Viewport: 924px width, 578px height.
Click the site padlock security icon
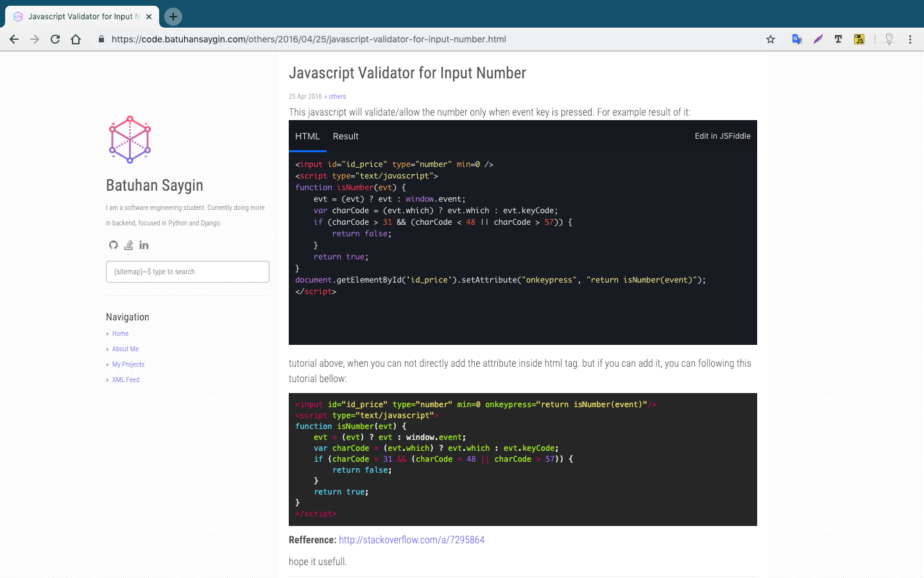(x=101, y=39)
